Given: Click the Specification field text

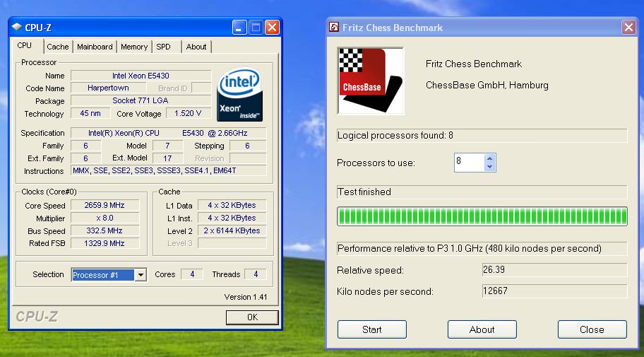Looking at the screenshot, I should click(168, 133).
